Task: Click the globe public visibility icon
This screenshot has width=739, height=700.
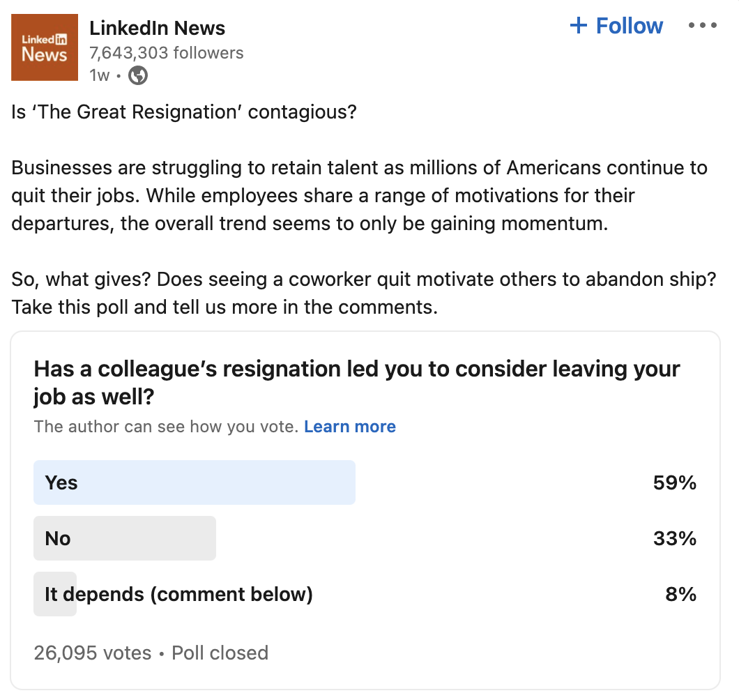Action: (138, 75)
